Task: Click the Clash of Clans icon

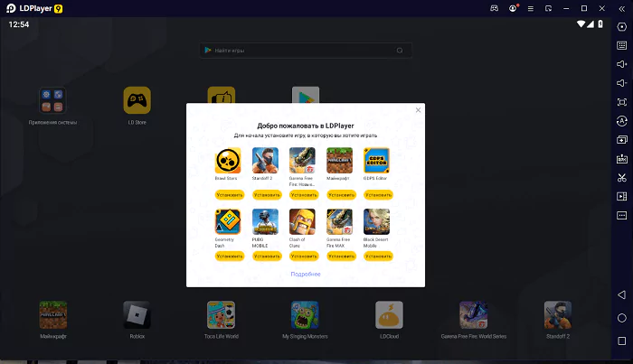Action: tap(302, 221)
